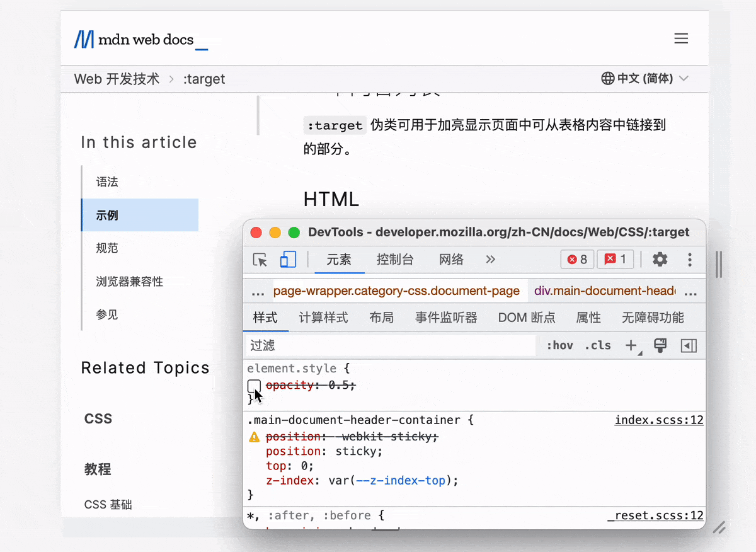Viewport: 756px width, 552px height.
Task: Select div.main-document-header breadcrumb node
Action: (605, 291)
